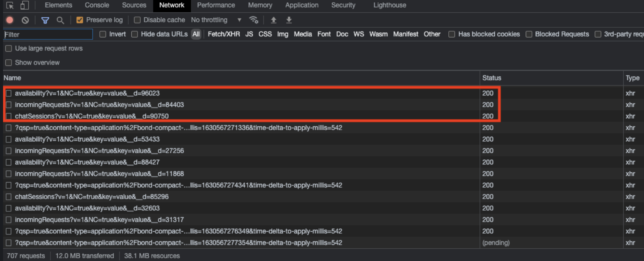Open the No throttling dropdown

(216, 20)
